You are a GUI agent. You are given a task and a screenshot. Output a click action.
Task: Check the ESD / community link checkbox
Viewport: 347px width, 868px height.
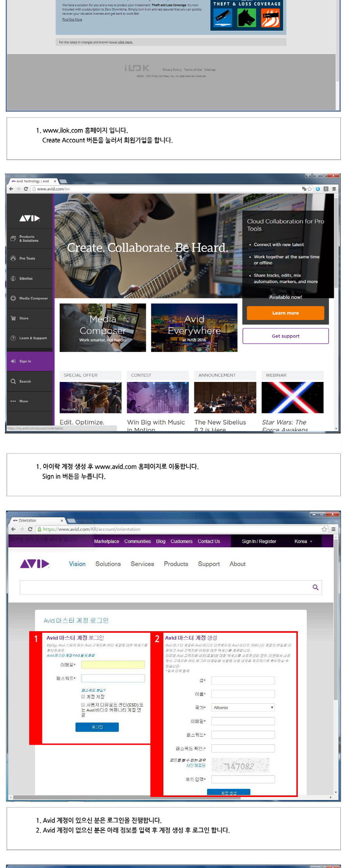pyautogui.click(x=83, y=705)
